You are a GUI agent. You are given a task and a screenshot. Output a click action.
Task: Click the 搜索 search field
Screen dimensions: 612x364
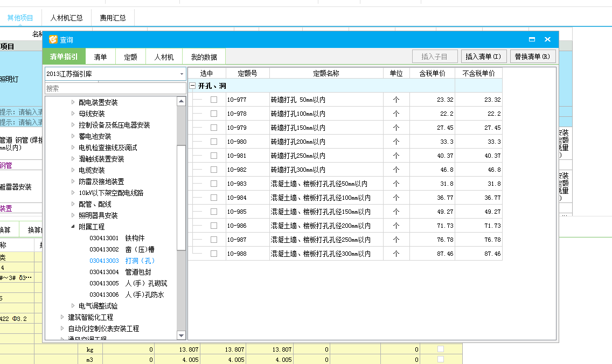click(115, 88)
